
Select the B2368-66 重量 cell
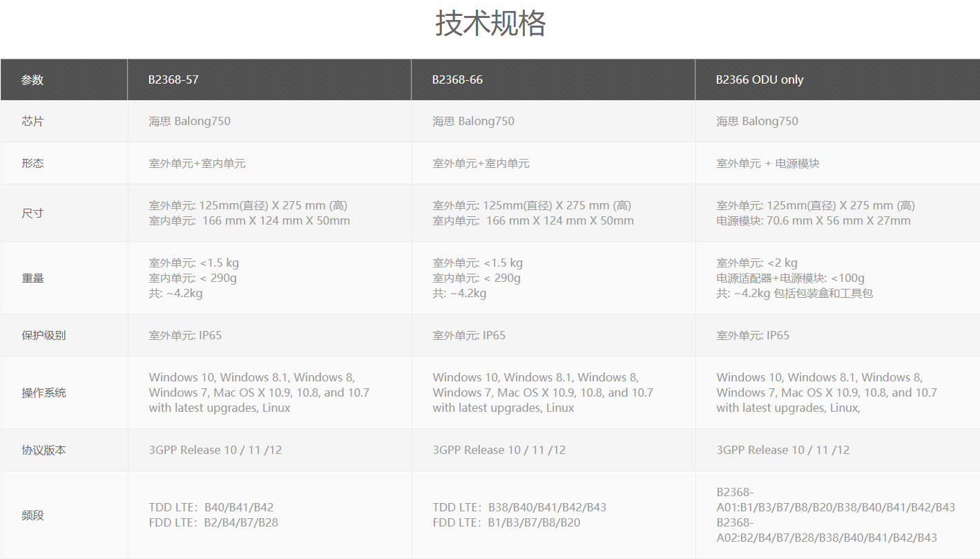(x=554, y=278)
